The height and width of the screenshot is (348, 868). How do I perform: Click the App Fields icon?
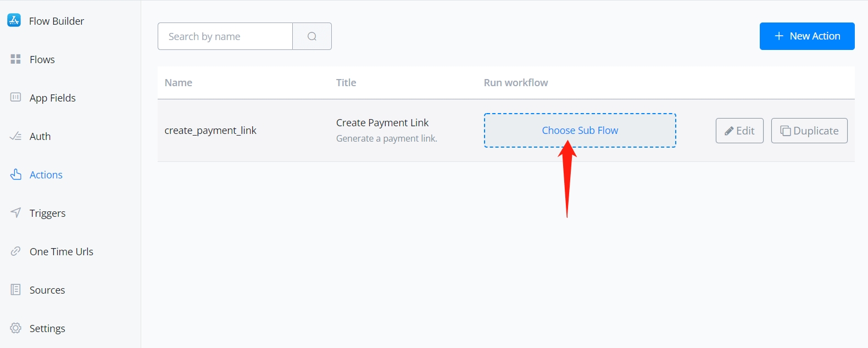tap(15, 98)
